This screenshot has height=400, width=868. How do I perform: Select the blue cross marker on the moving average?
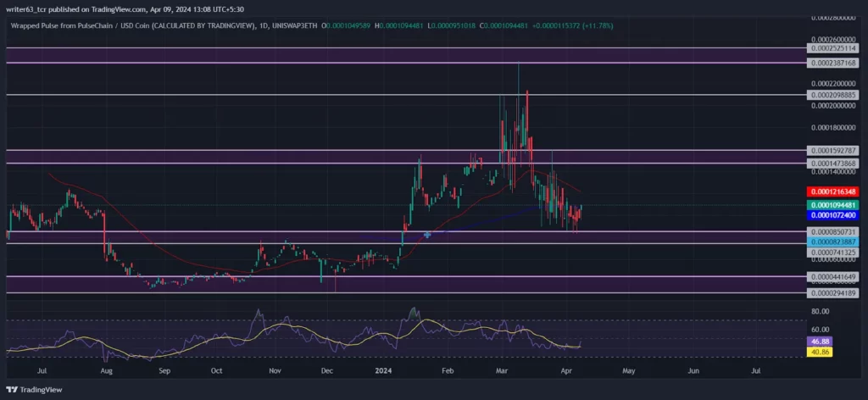427,235
